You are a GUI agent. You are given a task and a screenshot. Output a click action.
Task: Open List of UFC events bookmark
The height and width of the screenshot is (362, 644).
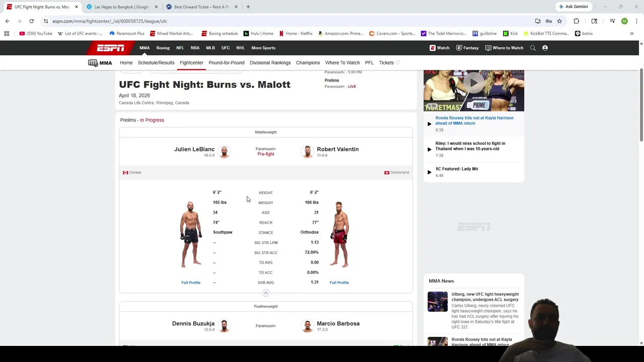(x=80, y=34)
